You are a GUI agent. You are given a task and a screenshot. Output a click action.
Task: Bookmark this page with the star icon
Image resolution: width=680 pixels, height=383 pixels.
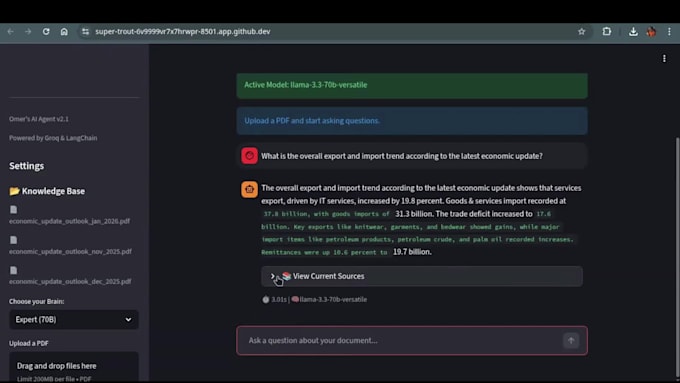pyautogui.click(x=582, y=32)
